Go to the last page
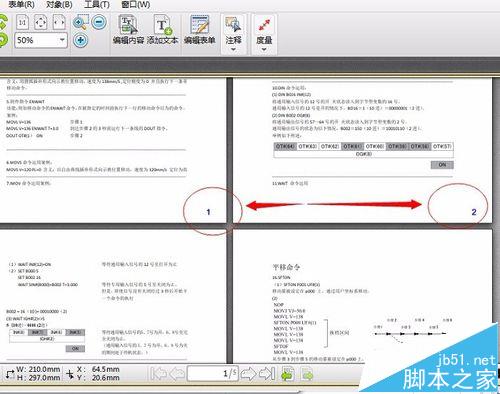Screen dimensions: 500x394 coord(267,374)
